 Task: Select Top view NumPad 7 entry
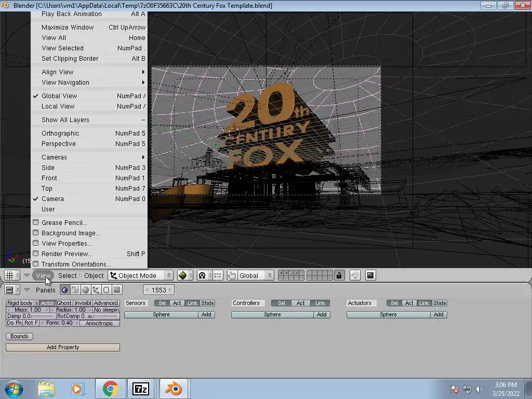[x=89, y=188]
